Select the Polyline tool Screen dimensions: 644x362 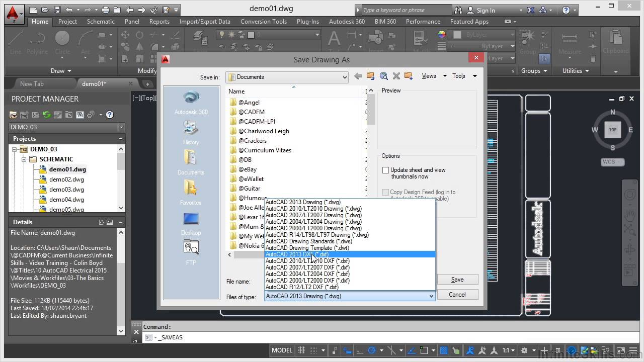[x=37, y=42]
